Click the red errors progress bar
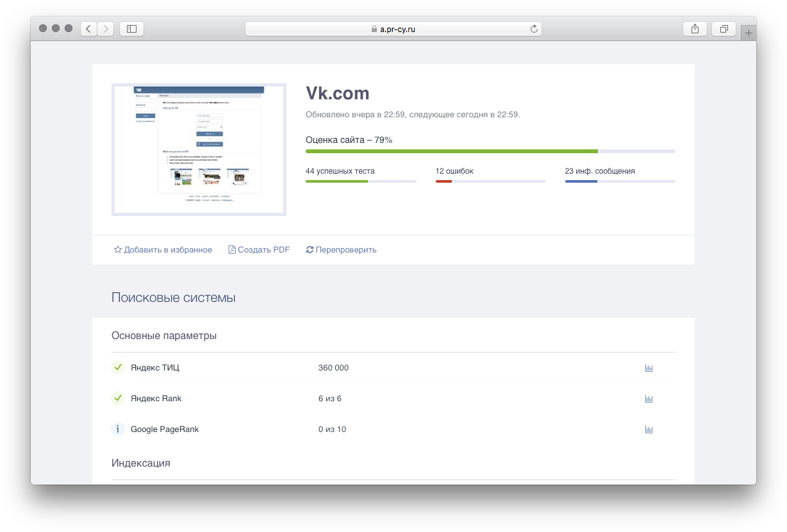The image size is (787, 532). tap(491, 181)
